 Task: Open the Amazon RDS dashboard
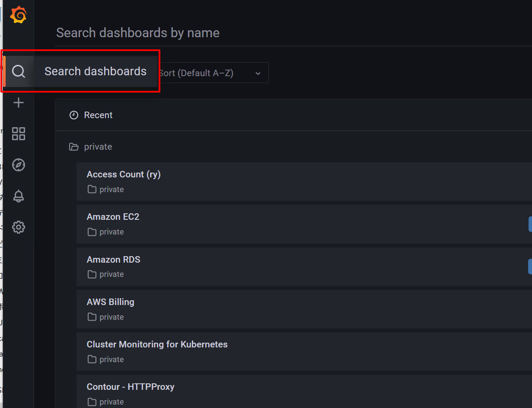(114, 260)
